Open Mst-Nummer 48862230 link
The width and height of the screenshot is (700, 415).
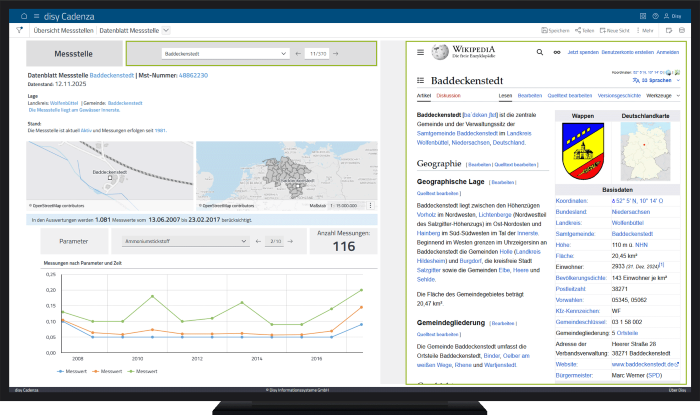coord(193,75)
